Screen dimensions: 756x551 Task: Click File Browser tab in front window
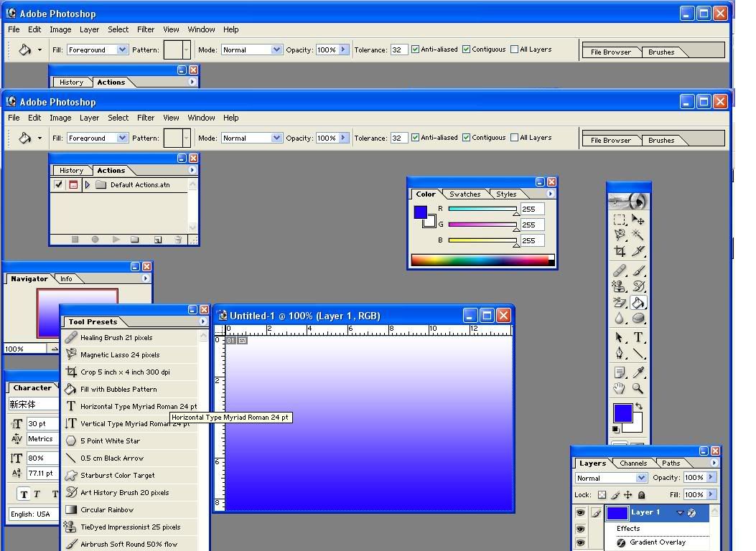pos(611,140)
